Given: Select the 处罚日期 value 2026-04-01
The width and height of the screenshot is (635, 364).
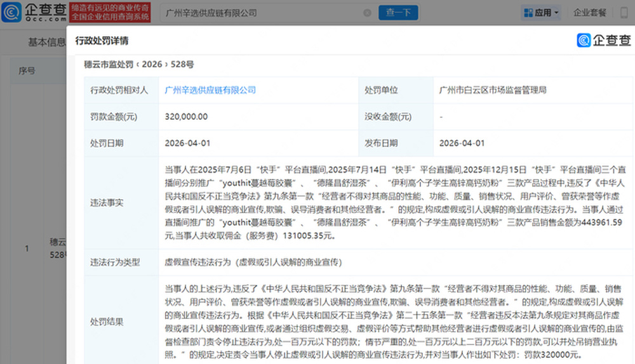Looking at the screenshot, I should (187, 143).
